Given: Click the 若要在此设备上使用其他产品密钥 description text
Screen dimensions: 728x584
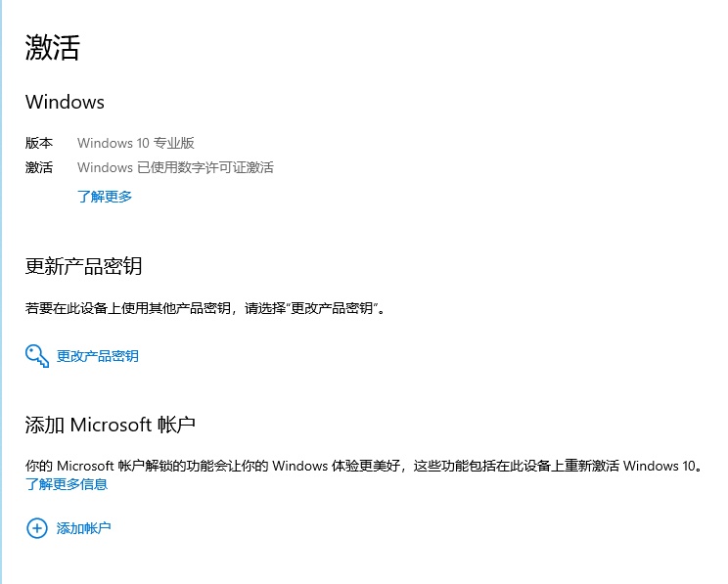Looking at the screenshot, I should 205,308.
